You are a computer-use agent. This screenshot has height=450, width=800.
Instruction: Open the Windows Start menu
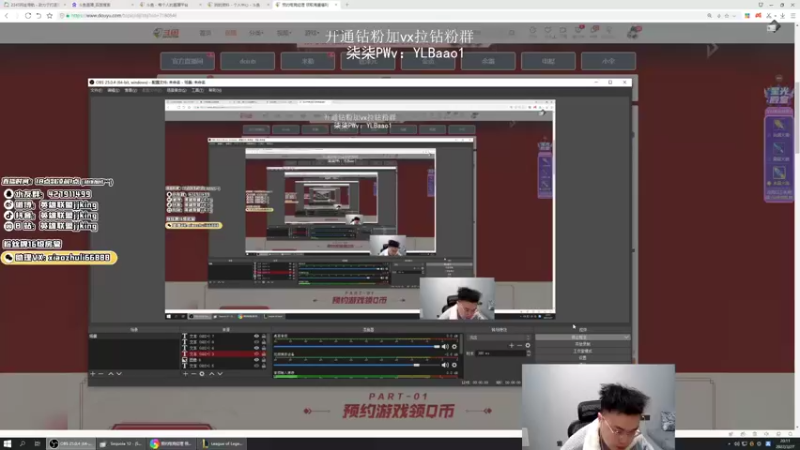click(x=7, y=444)
